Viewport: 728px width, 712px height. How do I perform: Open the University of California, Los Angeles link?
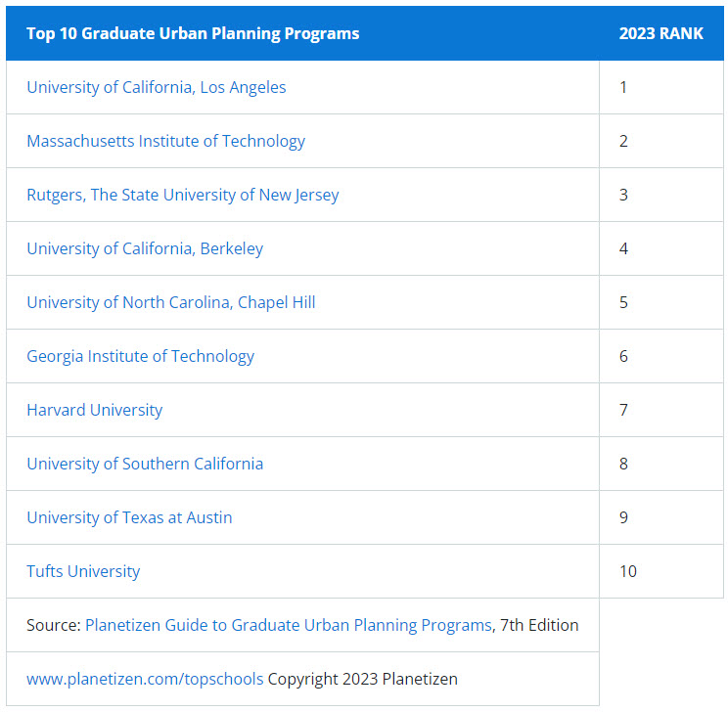[x=157, y=87]
